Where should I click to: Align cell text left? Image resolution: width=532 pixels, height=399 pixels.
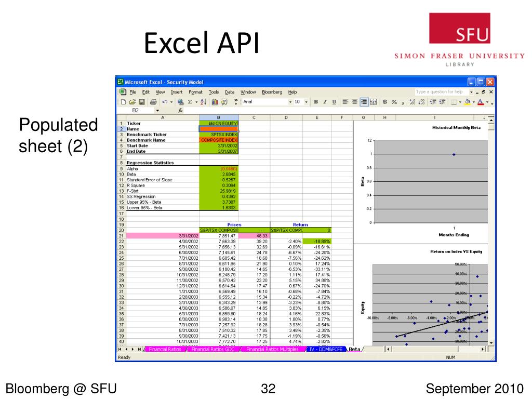pyautogui.click(x=345, y=102)
